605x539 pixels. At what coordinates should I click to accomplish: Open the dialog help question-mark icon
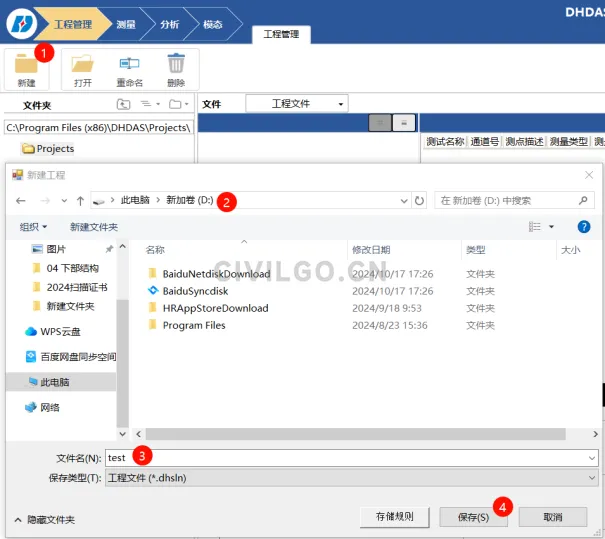coord(584,227)
